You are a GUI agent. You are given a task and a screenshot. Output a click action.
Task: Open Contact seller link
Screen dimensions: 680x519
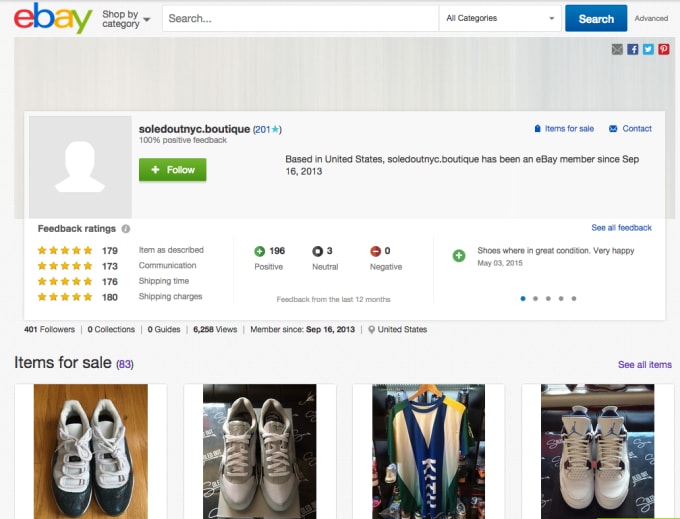click(x=637, y=129)
